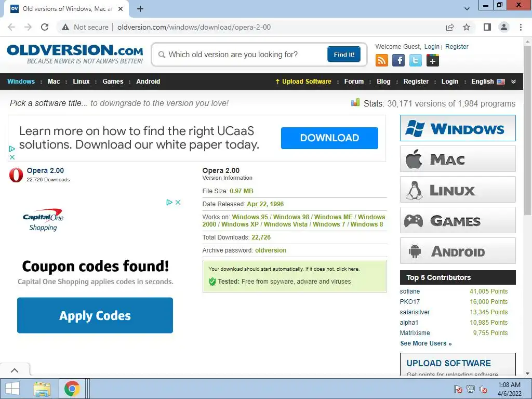Viewport: 532px width, 399px height.
Task: Click Upload Software in nav bar
Action: click(303, 82)
